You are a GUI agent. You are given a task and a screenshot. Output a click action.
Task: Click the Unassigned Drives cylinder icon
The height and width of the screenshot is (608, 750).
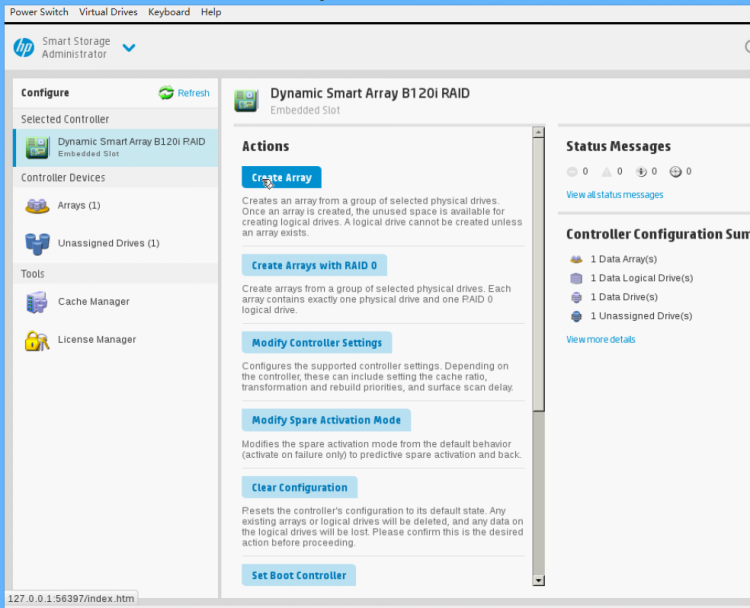[x=37, y=243]
